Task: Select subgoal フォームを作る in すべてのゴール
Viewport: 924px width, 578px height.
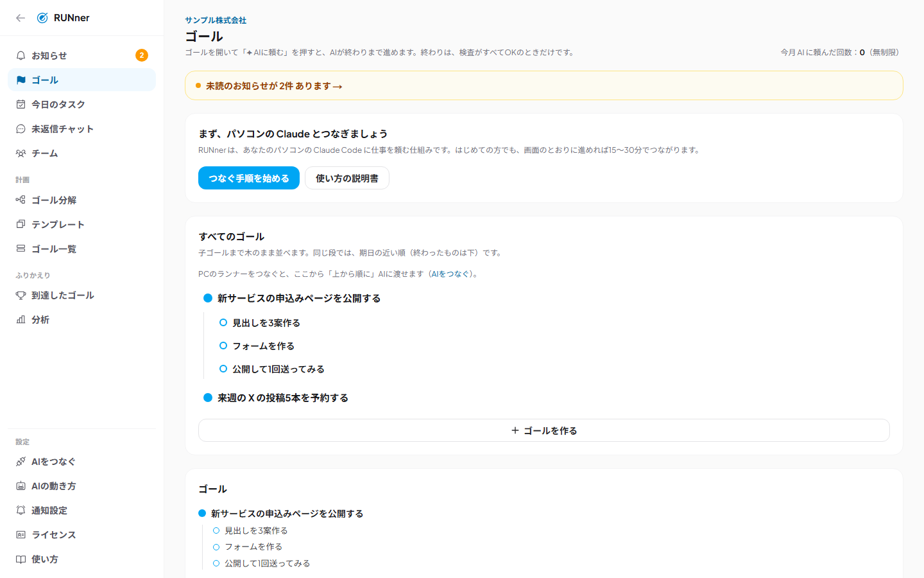Action: click(264, 346)
